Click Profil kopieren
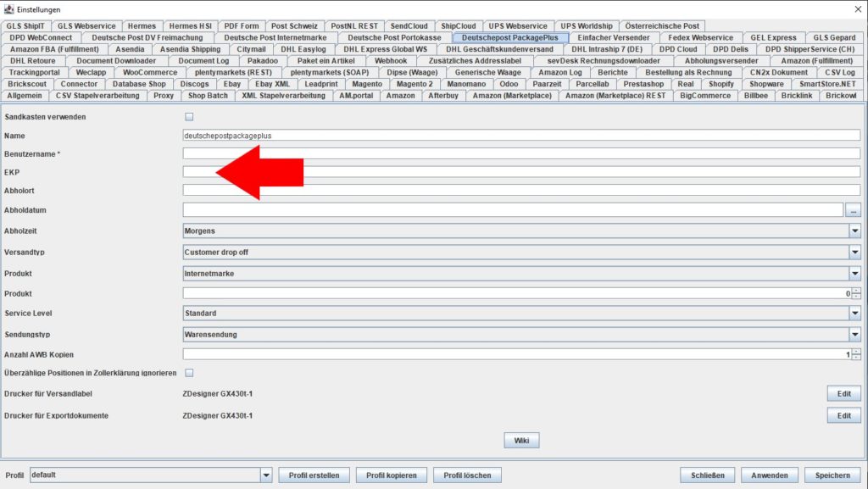Image resolution: width=868 pixels, height=489 pixels. click(392, 475)
